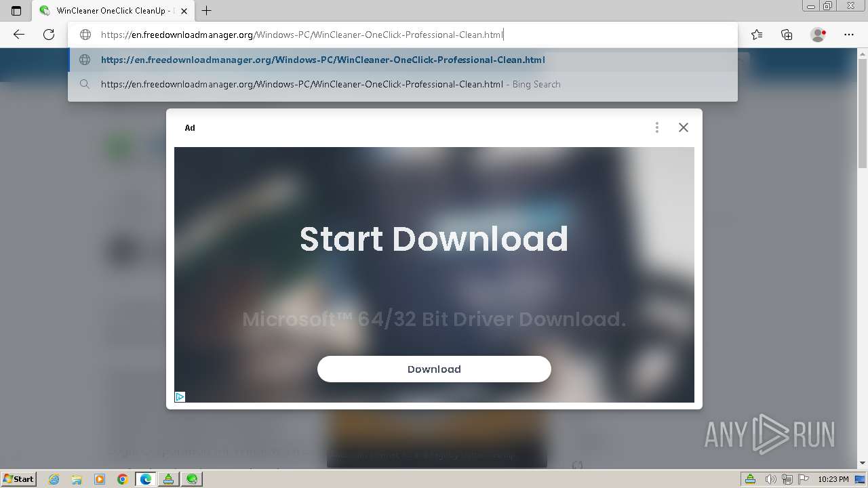Open a new tab with plus icon
The width and height of the screenshot is (868, 488).
pos(207,11)
